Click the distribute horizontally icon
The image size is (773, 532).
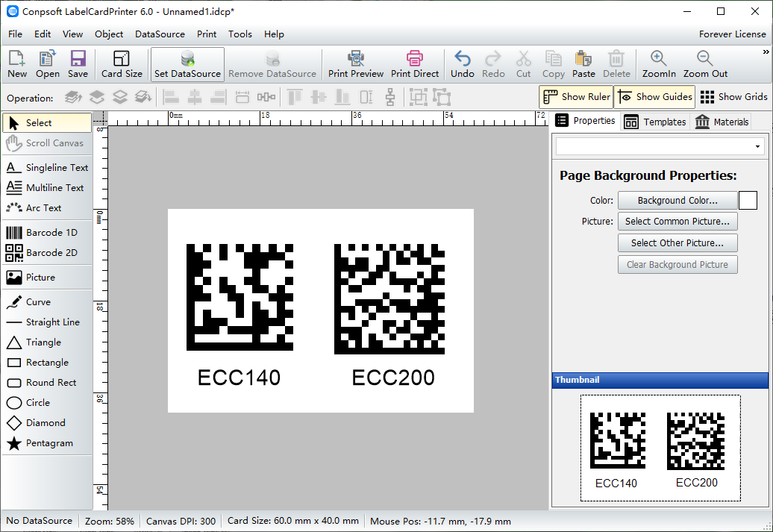266,97
